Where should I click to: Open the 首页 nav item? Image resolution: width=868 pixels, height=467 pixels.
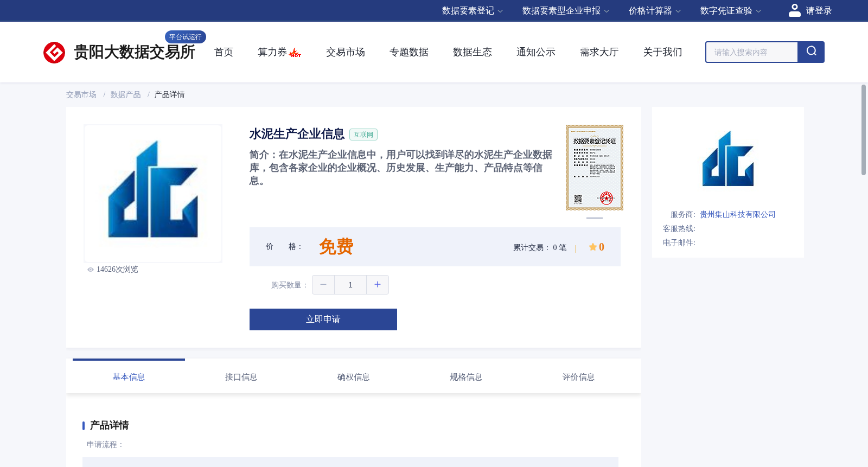(224, 52)
